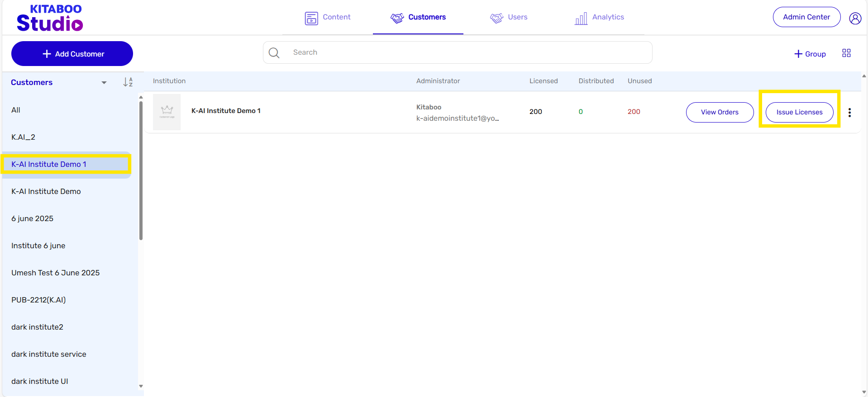Click the customer list scroll-up arrow
Screen dimensions: 868x397
click(x=141, y=97)
